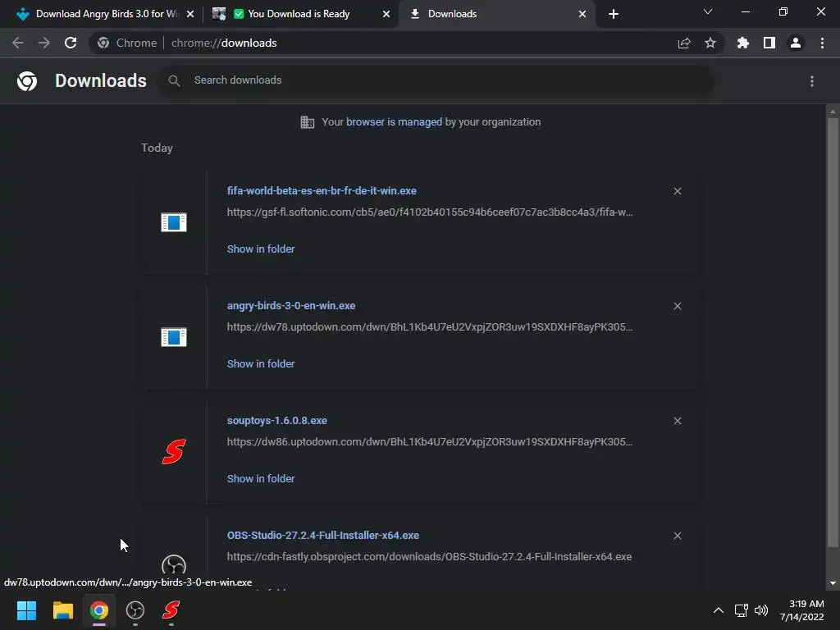Click the browser back arrow
This screenshot has width=840, height=630.
[18, 43]
